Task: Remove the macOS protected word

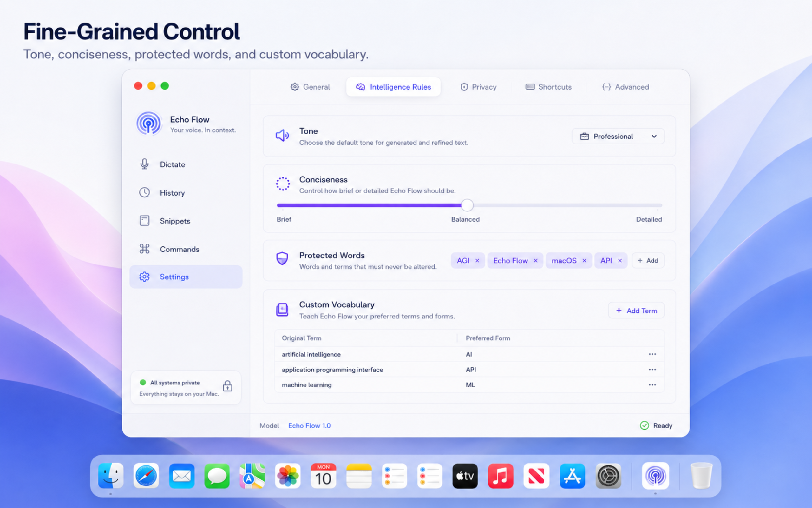Action: point(584,261)
